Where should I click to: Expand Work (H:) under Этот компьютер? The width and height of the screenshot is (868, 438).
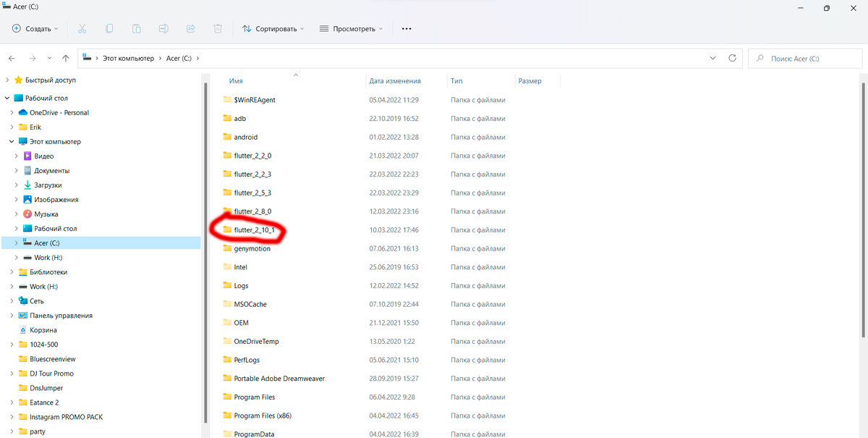(x=17, y=258)
